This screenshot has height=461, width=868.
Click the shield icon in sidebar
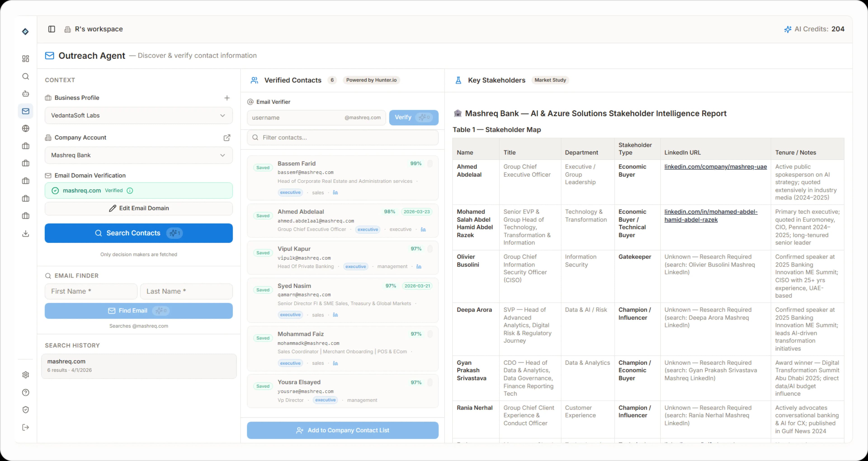[26, 410]
